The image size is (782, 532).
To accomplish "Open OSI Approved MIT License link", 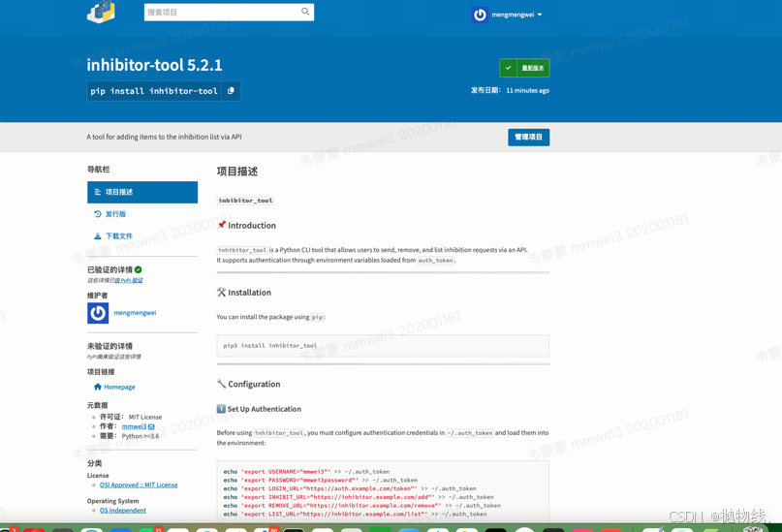I will [139, 485].
